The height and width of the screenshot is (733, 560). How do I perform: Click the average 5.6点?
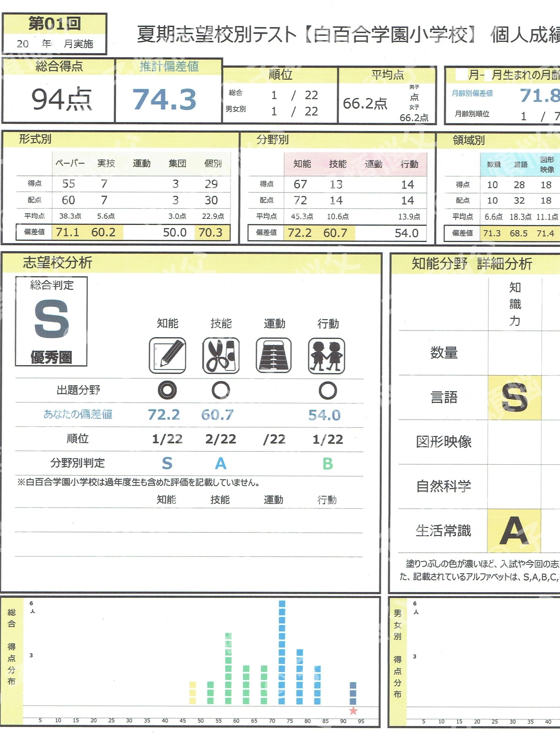tap(106, 216)
